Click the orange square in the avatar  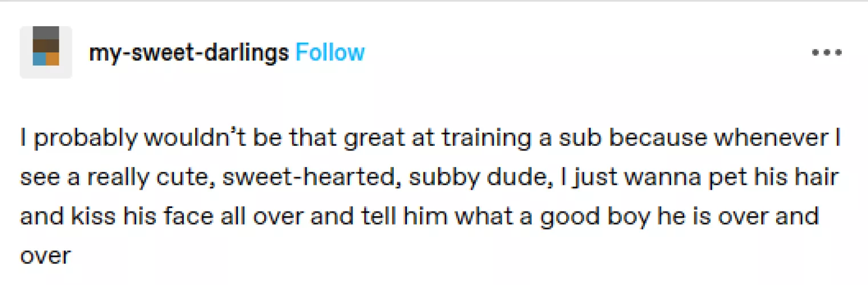coord(53,59)
